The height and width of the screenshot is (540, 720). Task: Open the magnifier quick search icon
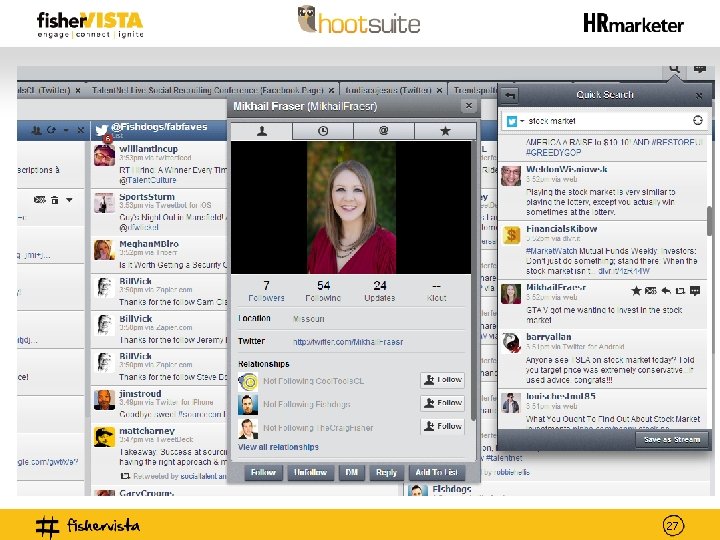click(x=674, y=69)
